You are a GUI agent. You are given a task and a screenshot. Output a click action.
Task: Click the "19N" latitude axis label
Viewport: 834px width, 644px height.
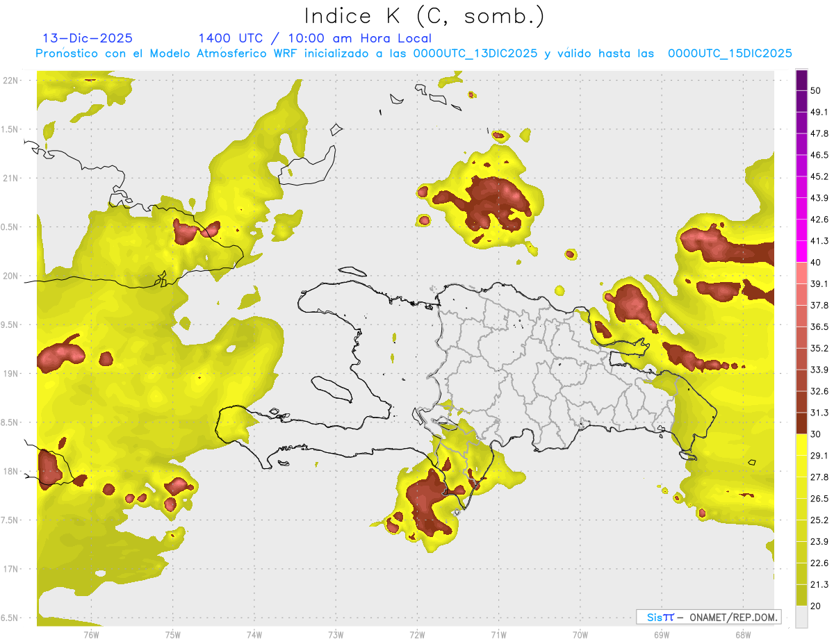[11, 374]
